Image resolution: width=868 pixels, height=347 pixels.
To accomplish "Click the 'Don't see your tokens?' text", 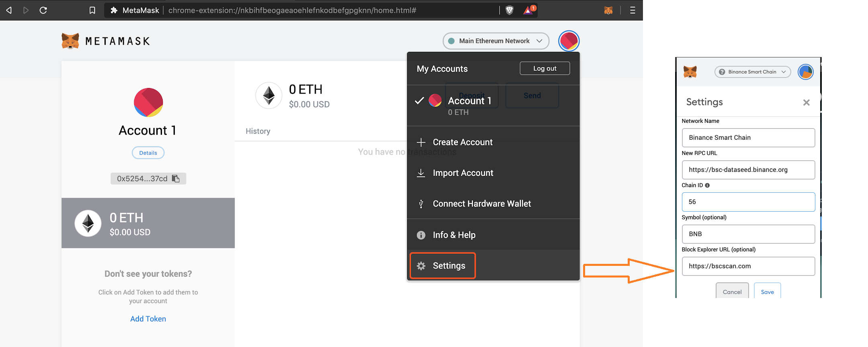I will click(x=148, y=274).
